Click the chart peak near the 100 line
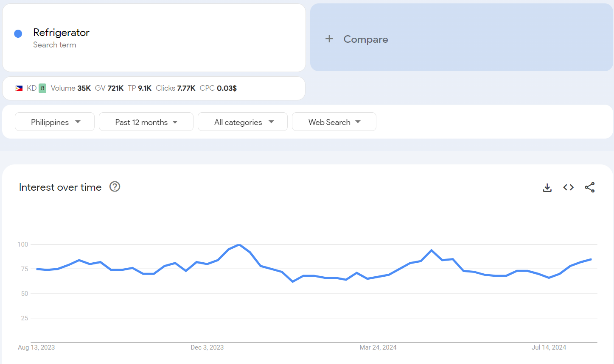 (x=239, y=245)
